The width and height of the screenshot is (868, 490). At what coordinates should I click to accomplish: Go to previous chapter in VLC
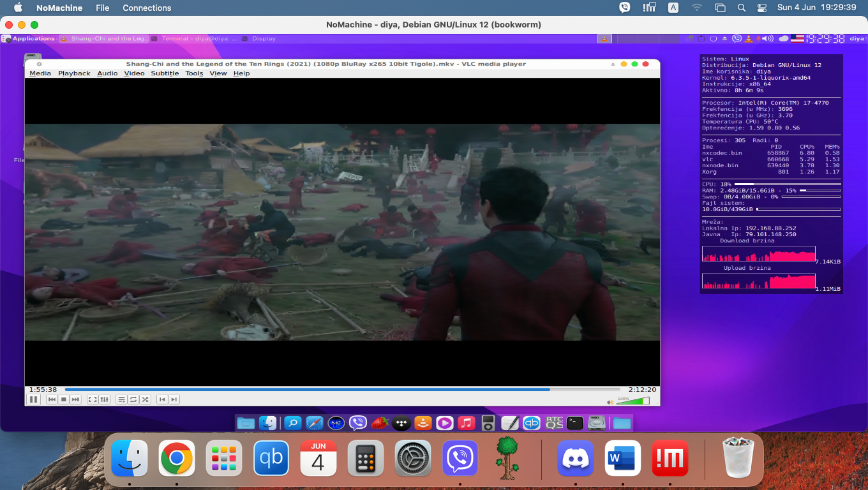coord(162,399)
